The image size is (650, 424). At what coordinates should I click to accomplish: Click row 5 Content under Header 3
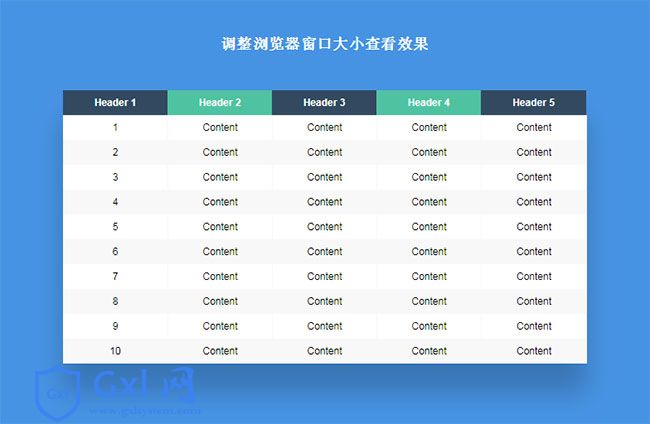coord(324,227)
